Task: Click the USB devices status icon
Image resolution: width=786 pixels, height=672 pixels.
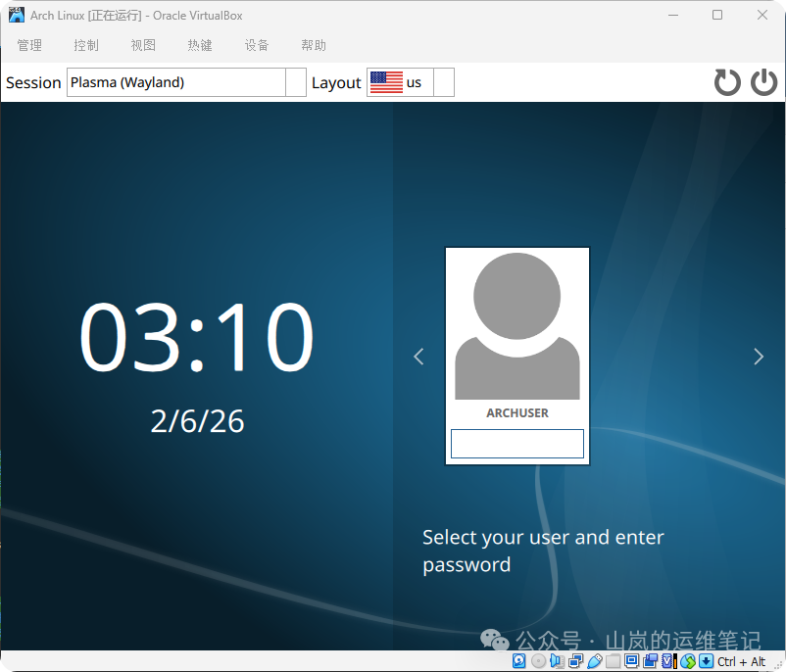Action: [595, 661]
